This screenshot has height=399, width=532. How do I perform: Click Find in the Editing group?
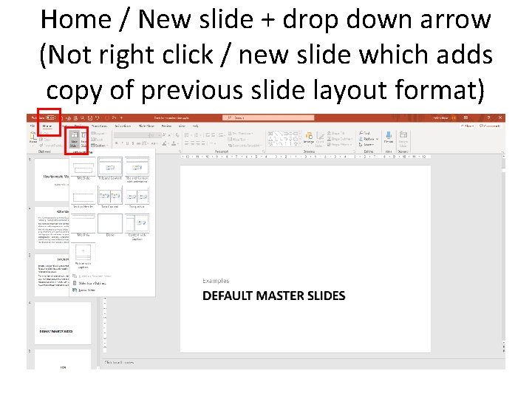365,133
